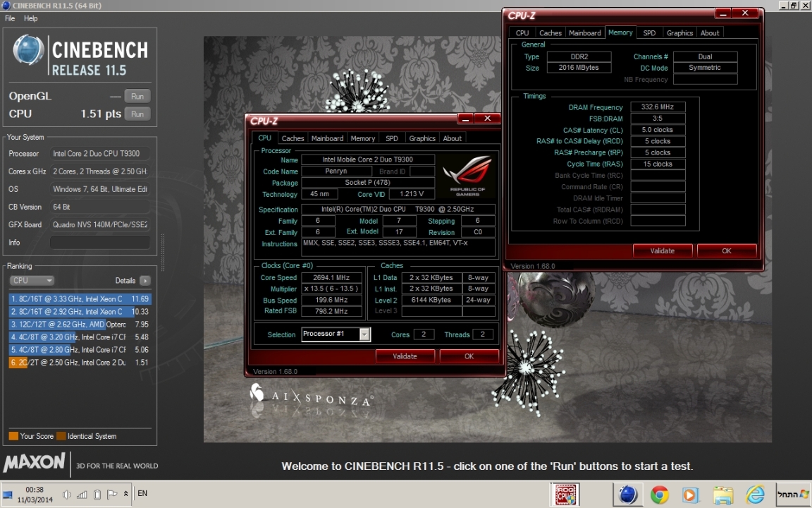Select ranking entry 6 Core 2 Duo
Viewport: 812px width, 508px height.
click(80, 363)
